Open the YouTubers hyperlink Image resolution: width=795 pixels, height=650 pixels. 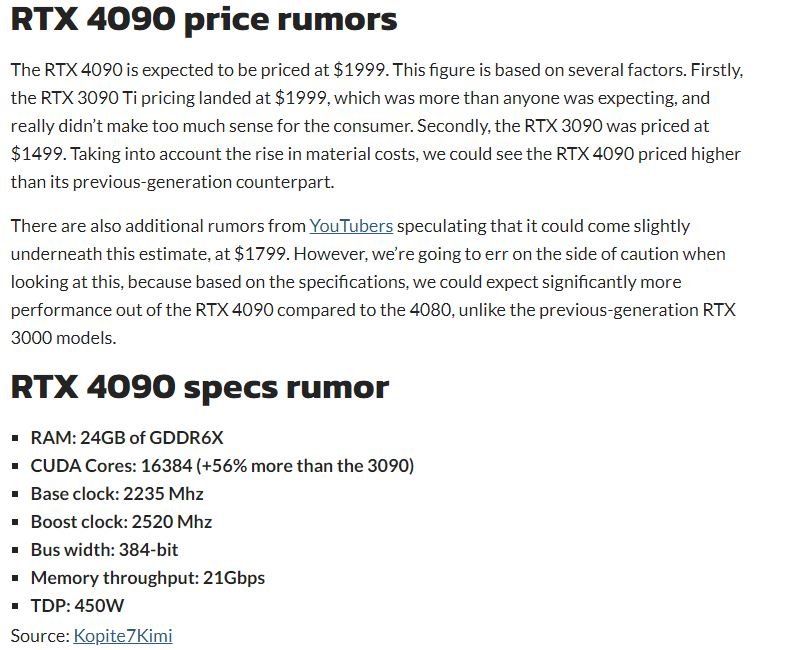tap(351, 226)
